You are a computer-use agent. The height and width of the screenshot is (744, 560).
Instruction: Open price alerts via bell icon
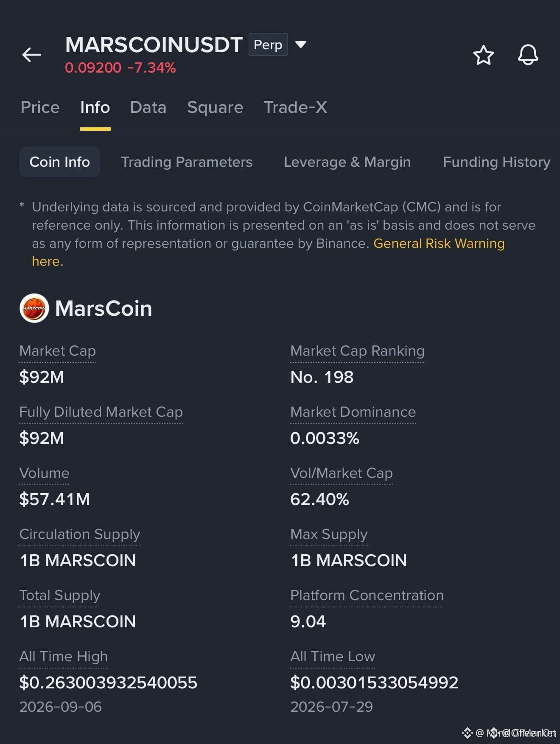528,55
